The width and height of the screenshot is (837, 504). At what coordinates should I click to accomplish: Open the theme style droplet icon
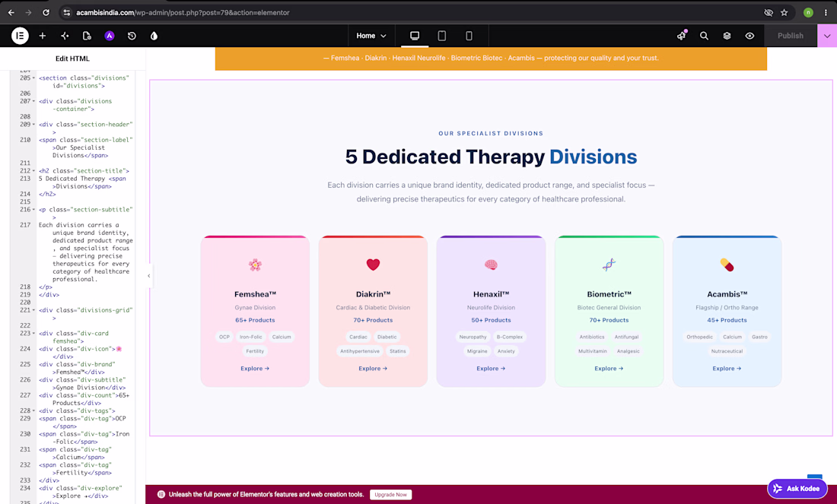154,36
